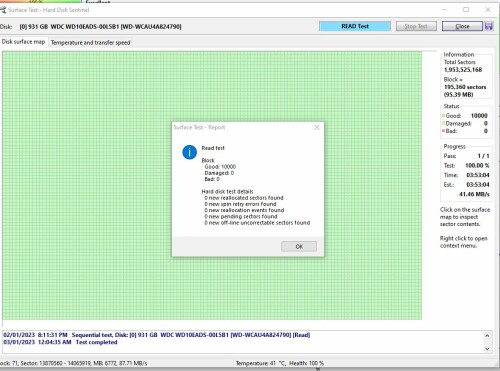The width and height of the screenshot is (500, 371).
Task: Click '0 new reallocated sectors found' line
Action: (x=244, y=198)
